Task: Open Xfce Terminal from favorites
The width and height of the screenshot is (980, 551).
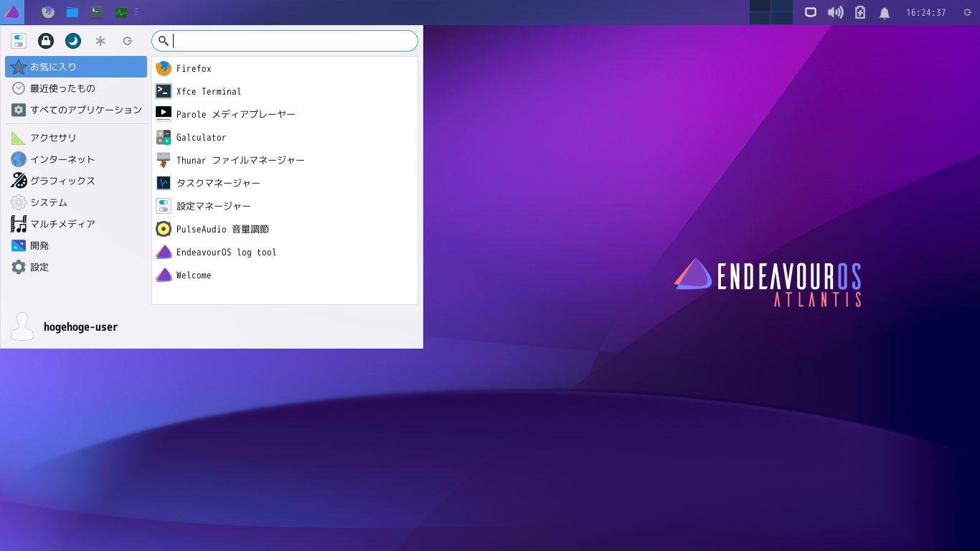Action: 285,92
